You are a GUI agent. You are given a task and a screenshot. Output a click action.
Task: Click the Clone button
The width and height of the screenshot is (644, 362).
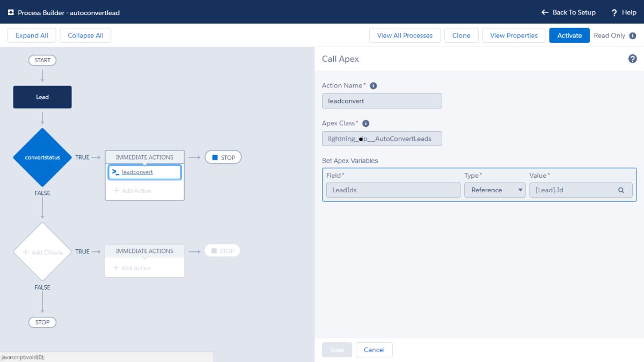pyautogui.click(x=461, y=35)
